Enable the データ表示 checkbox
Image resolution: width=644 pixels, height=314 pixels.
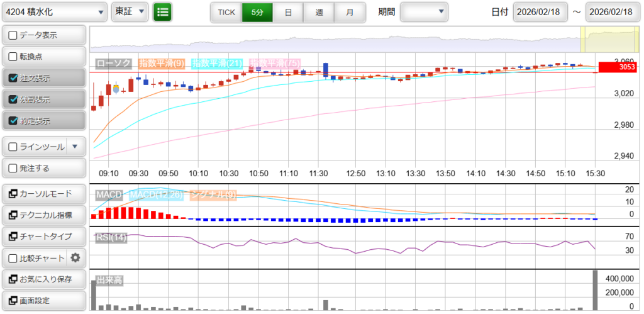tap(13, 35)
